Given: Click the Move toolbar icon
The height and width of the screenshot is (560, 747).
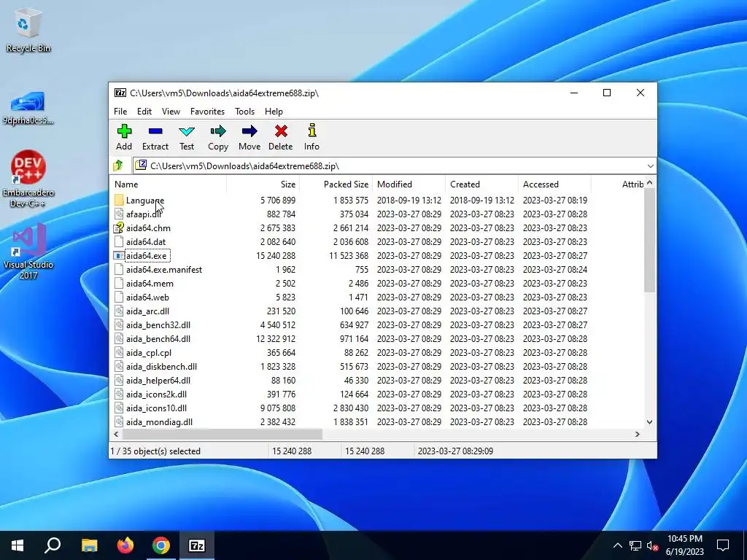Looking at the screenshot, I should (249, 131).
